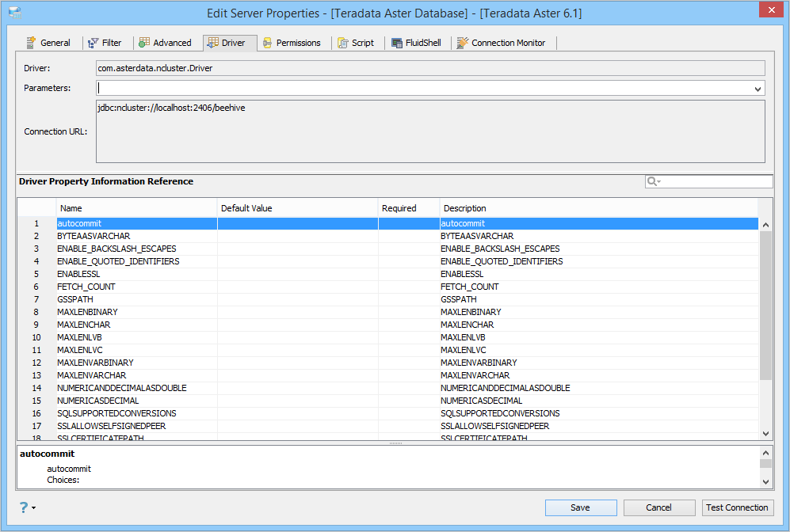Click the FluidShell tab terminal icon
The width and height of the screenshot is (790, 532).
[397, 44]
